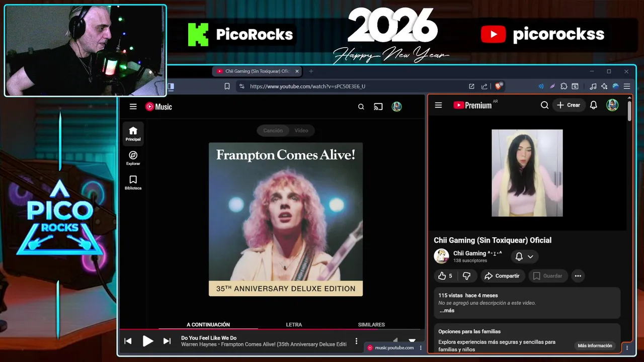Viewport: 644px width, 362px height.
Task: Switch the player to Video mode
Action: click(x=301, y=130)
